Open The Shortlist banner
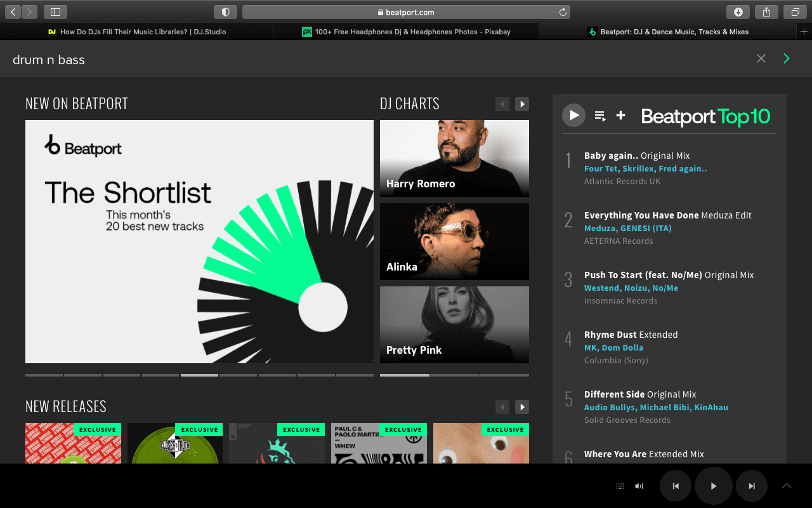812x508 pixels. [x=199, y=241]
